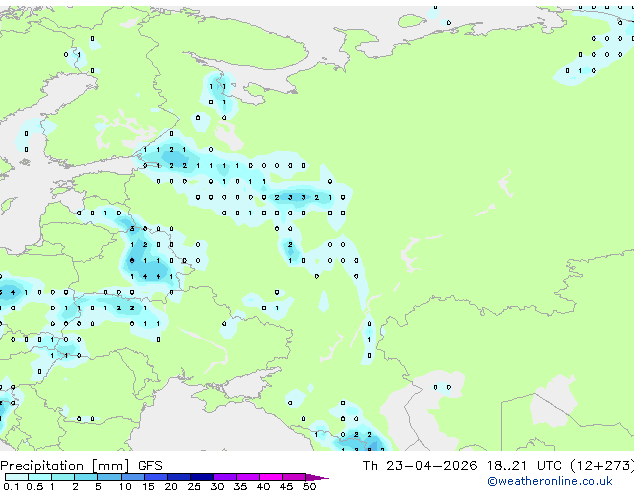Click the "[mm]" unit label
The height and width of the screenshot is (490, 634).
[x=111, y=466]
